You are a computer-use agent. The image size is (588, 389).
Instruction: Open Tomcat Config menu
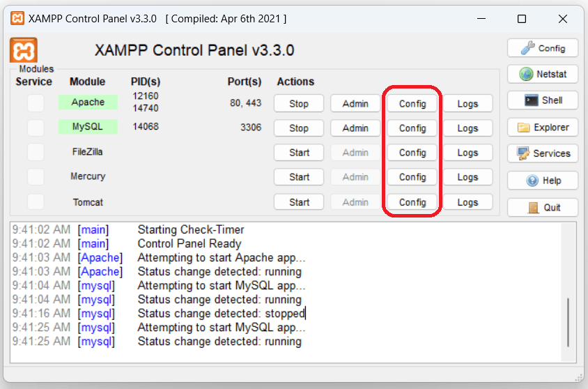tap(412, 202)
